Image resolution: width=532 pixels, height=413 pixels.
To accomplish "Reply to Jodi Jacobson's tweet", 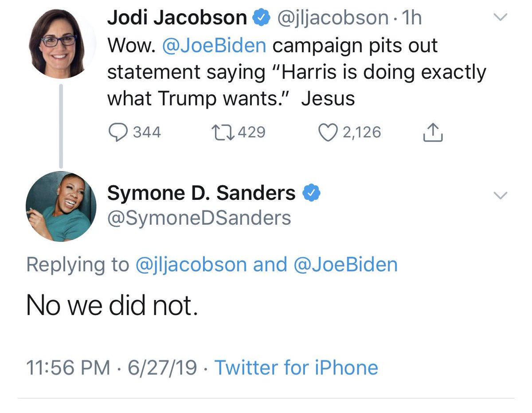I will (x=117, y=132).
